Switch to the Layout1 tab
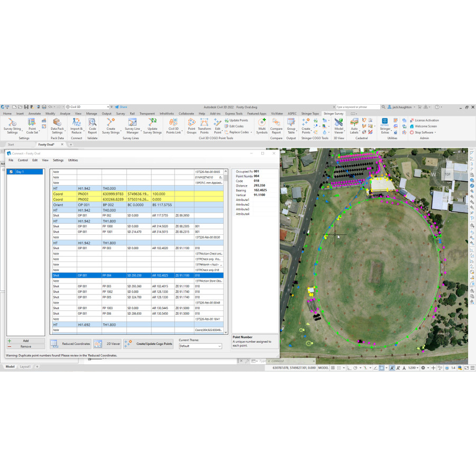The width and height of the screenshot is (476, 476). coord(25,367)
